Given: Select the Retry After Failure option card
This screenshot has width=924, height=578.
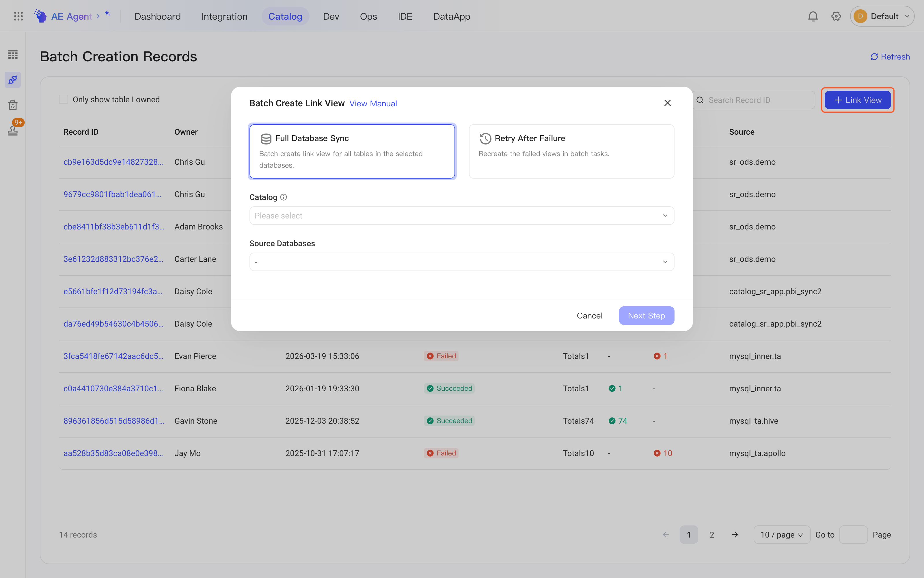Looking at the screenshot, I should point(572,151).
